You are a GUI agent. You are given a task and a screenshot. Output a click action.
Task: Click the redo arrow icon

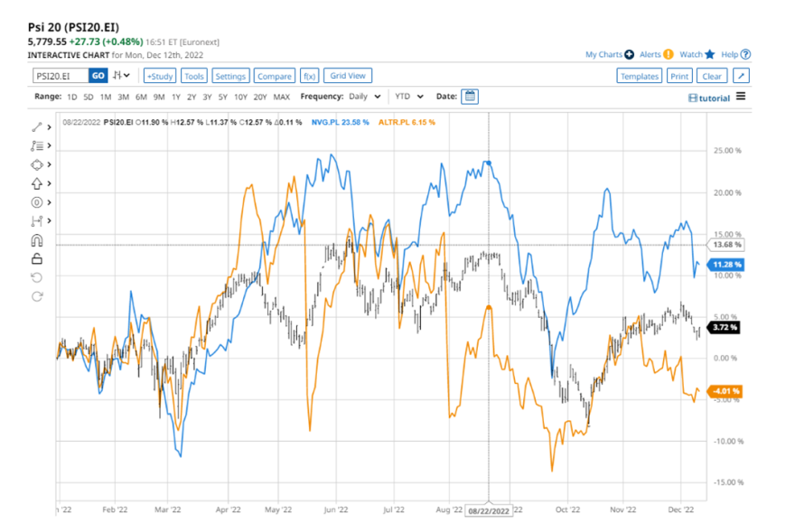point(36,296)
